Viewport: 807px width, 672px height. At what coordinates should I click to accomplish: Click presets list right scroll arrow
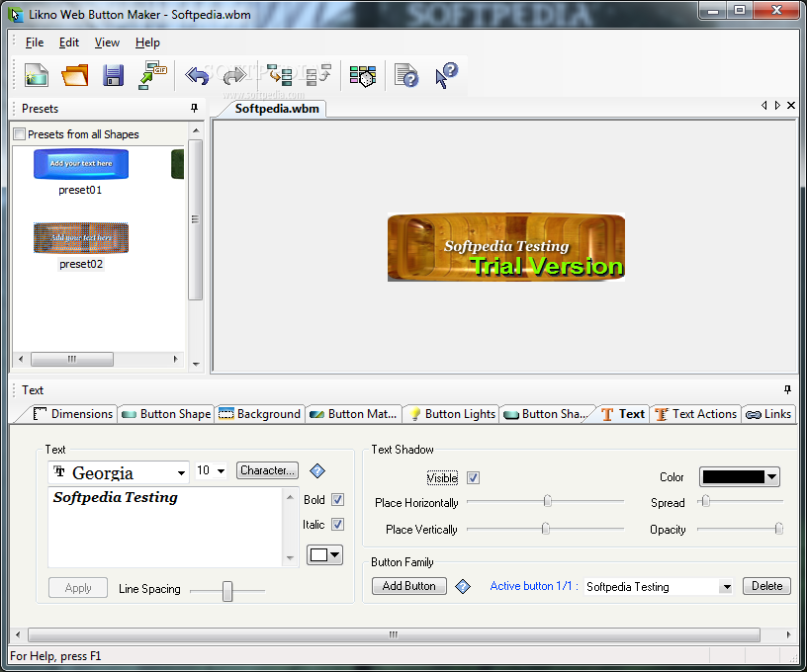[175, 359]
